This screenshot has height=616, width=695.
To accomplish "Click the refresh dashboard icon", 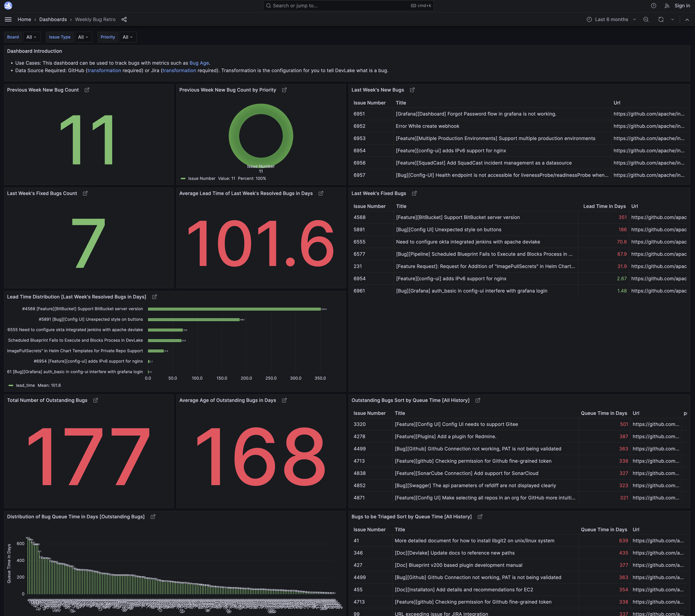I will [661, 19].
